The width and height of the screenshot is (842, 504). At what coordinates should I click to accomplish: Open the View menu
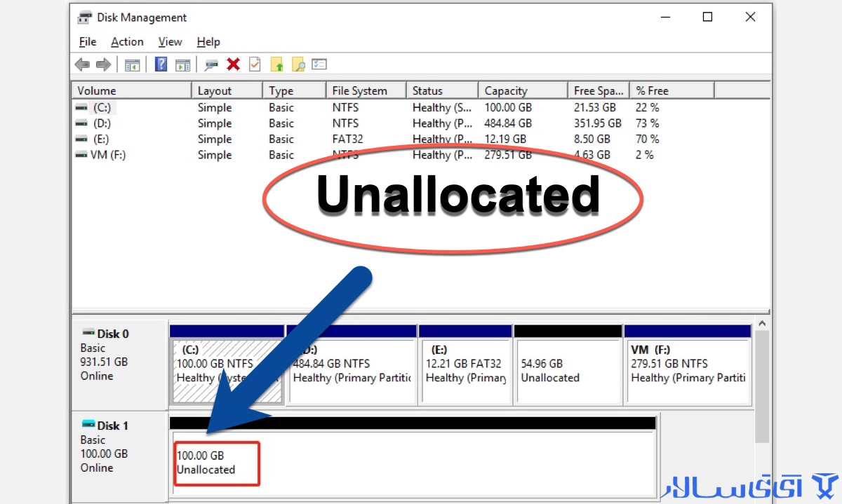(x=170, y=41)
